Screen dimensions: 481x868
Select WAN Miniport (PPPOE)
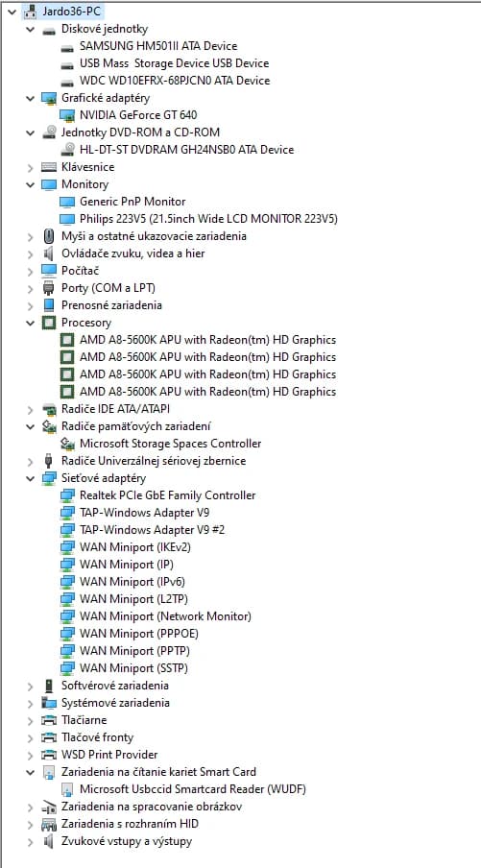pyautogui.click(x=139, y=634)
